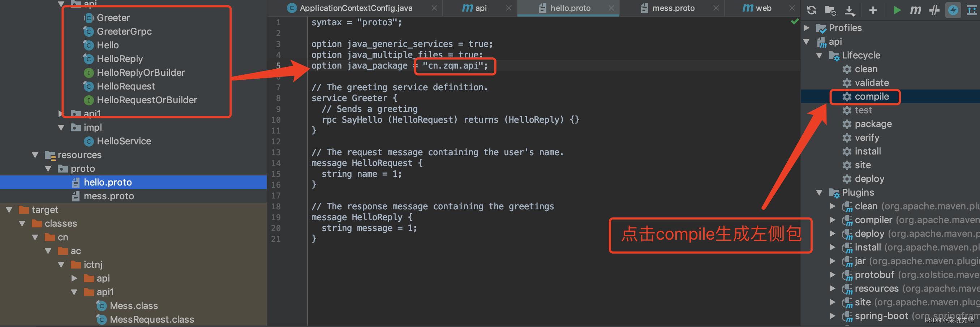This screenshot has width=980, height=327.
Task: Click the green inspection checkmark in editor
Action: click(x=795, y=21)
